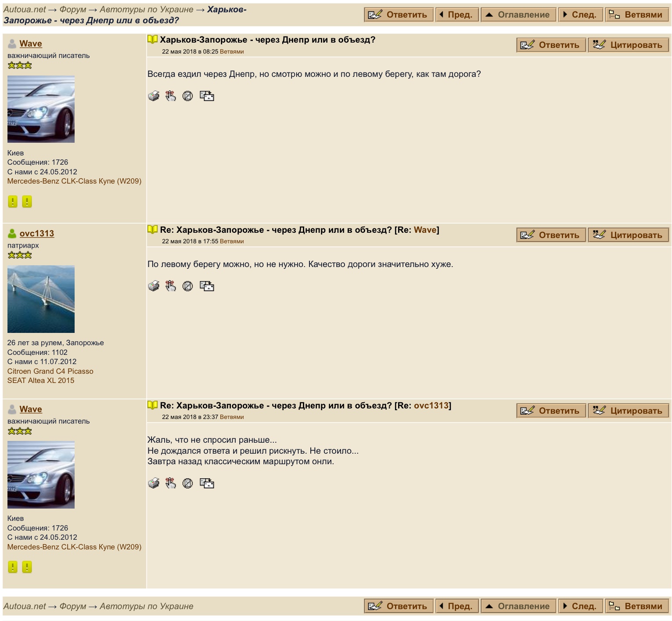The width and height of the screenshot is (672, 621).
Task: Click the crossed-out circle icon in the first post
Action: pos(187,96)
